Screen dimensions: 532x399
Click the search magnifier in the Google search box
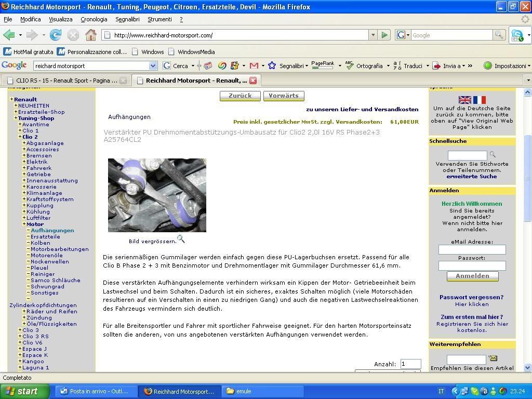(x=498, y=35)
